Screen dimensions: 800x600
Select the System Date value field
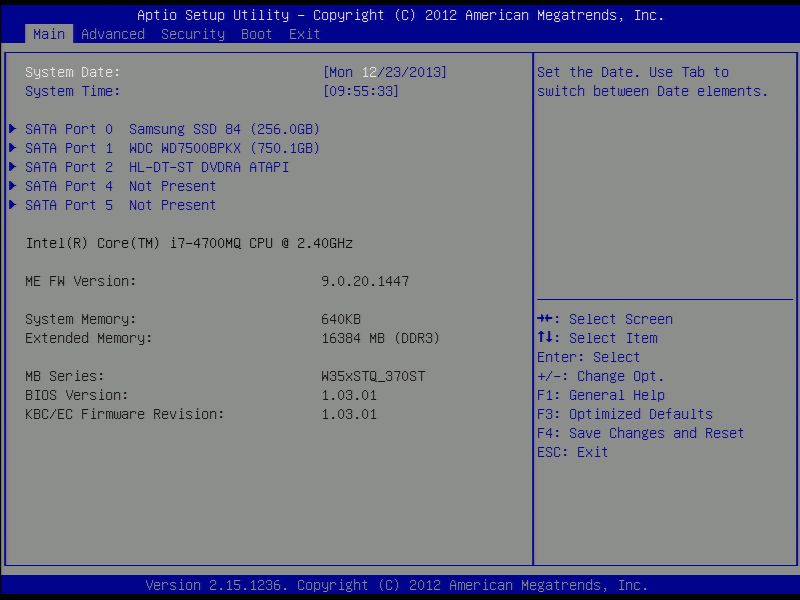pyautogui.click(x=385, y=72)
